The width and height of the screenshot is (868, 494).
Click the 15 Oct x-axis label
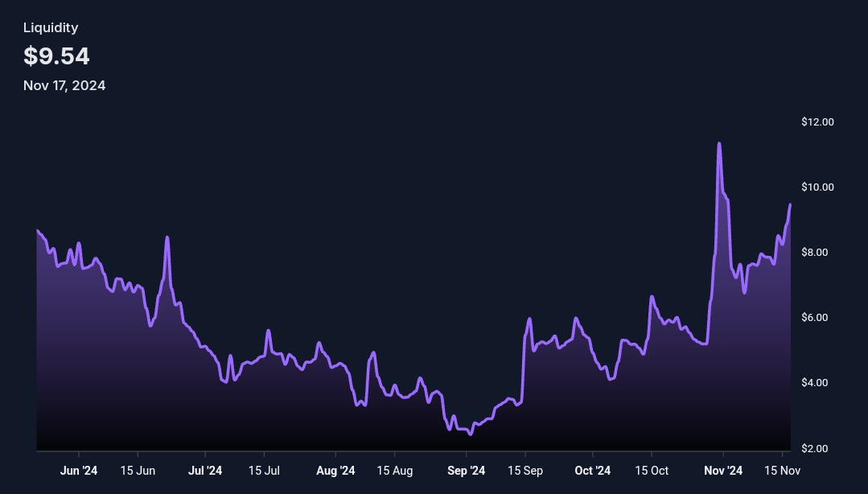pyautogui.click(x=652, y=471)
